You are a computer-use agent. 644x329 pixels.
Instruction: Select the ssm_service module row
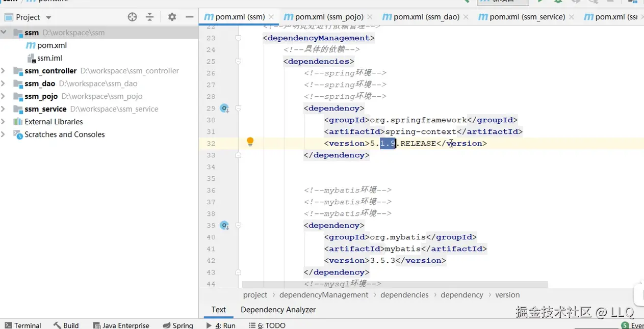pos(99,109)
